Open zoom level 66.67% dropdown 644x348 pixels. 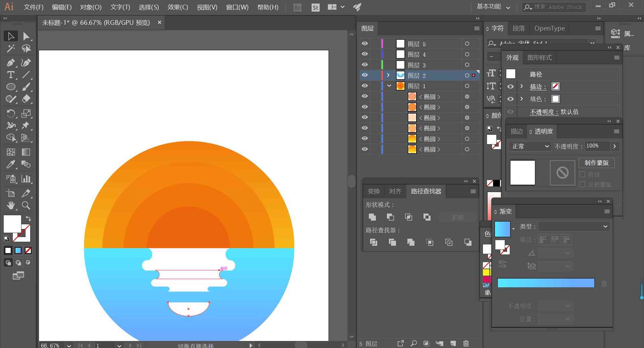[x=69, y=346]
